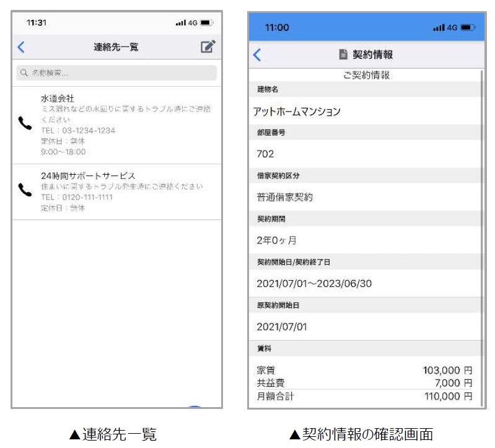Tap the 建物名 field label
Viewport: 495px width, 448px height.
268,89
